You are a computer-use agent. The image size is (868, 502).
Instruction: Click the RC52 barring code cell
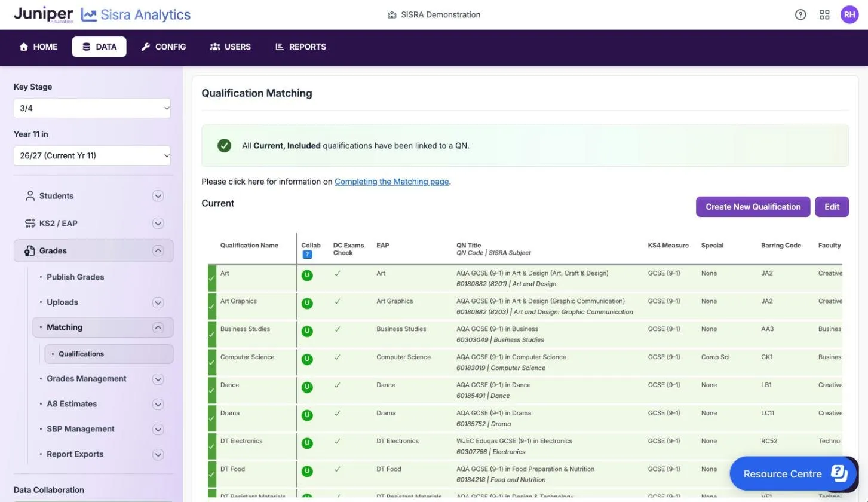tap(769, 441)
